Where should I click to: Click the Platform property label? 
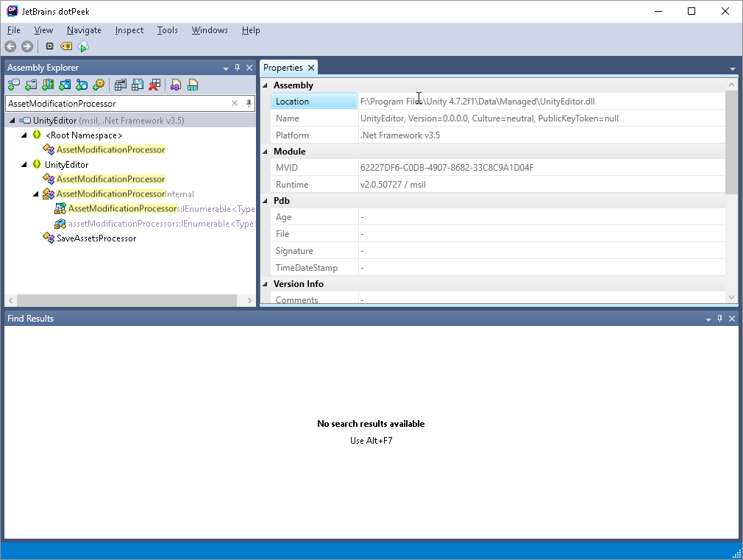292,135
